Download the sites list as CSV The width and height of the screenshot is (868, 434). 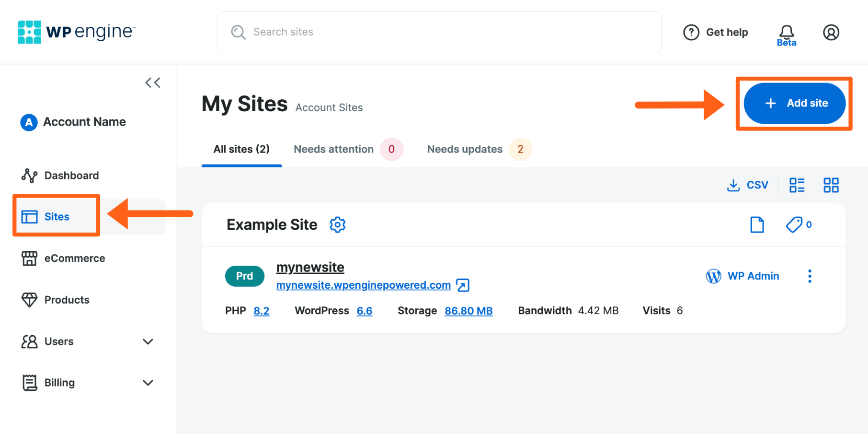[x=748, y=185]
